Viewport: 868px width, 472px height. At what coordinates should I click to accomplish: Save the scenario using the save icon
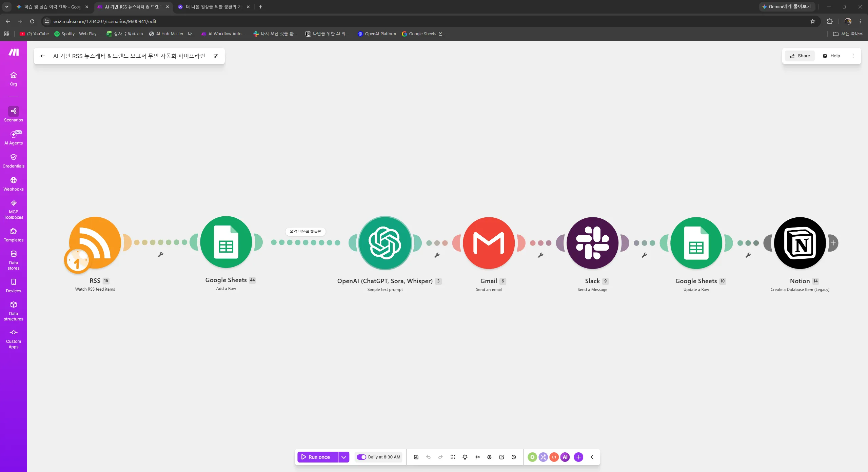click(416, 457)
